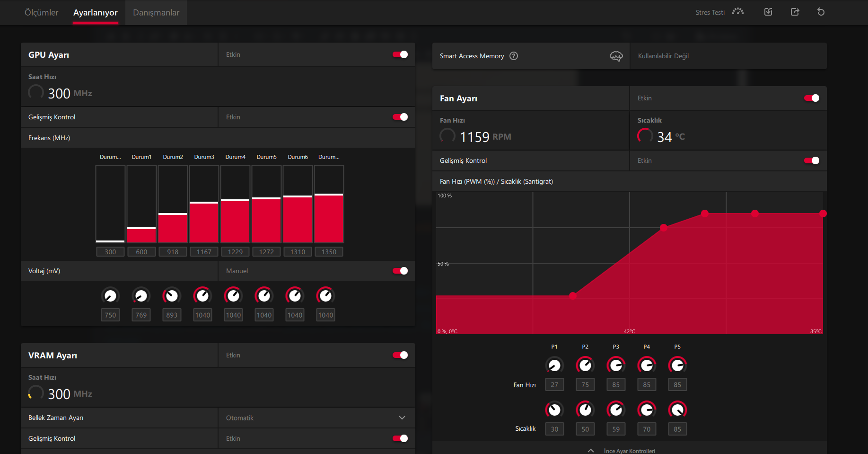
Task: Click İnce Ayar Kontrolleri link
Action: 630,451
